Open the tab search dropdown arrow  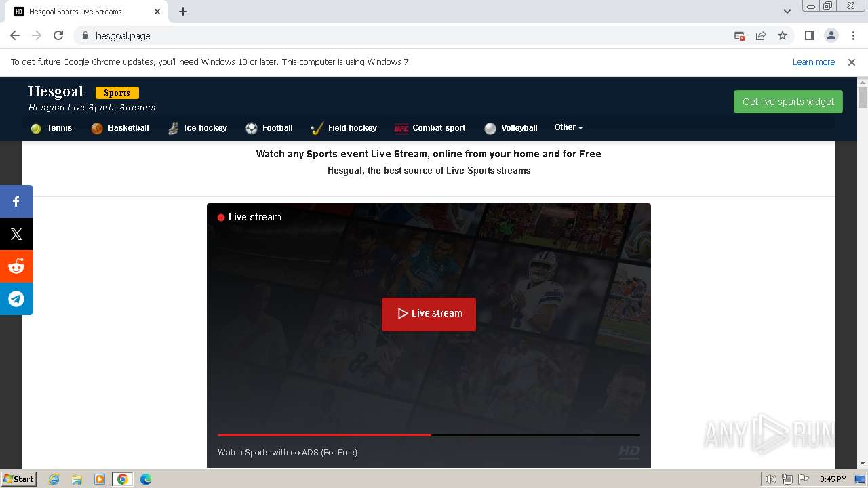787,12
